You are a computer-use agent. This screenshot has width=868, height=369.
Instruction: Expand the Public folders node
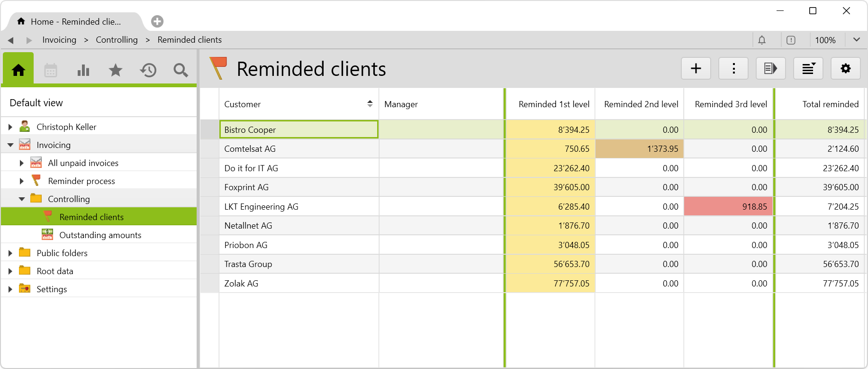(x=10, y=253)
